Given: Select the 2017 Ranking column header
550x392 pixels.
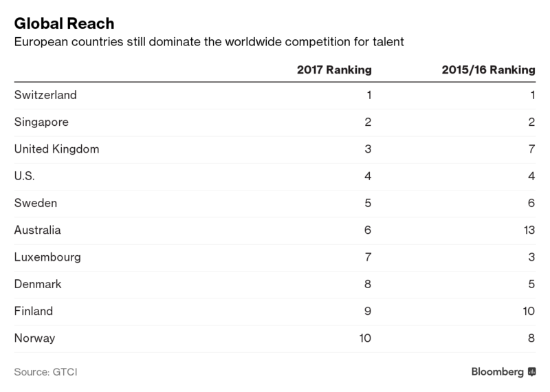Looking at the screenshot, I should [334, 69].
